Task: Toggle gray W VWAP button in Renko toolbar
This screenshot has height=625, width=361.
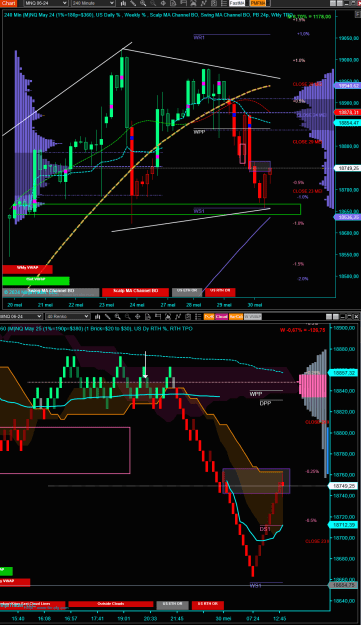Action: tap(253, 316)
